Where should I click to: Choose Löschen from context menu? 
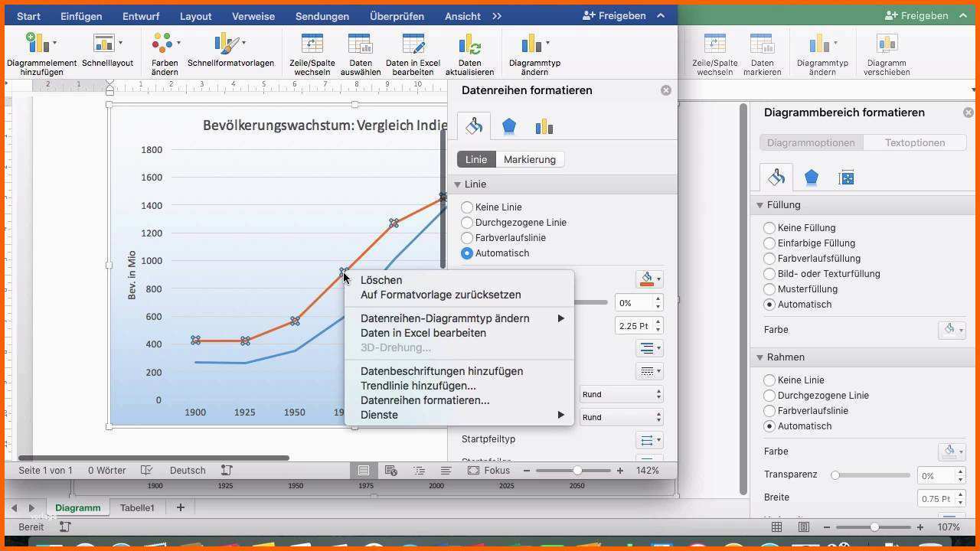(381, 280)
